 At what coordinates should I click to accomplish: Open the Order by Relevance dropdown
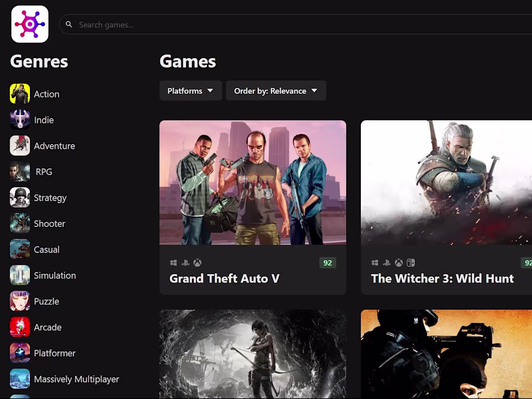click(x=276, y=90)
